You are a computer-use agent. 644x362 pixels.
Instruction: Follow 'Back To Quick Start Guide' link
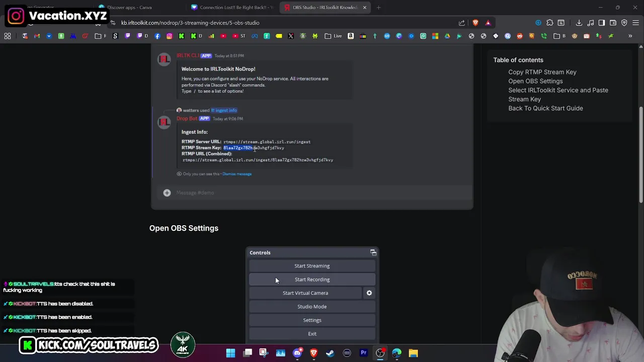545,108
